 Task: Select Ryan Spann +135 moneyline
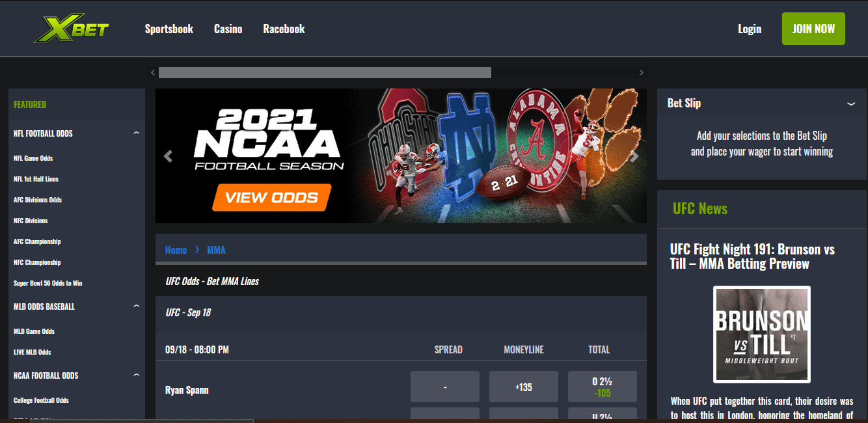524,387
